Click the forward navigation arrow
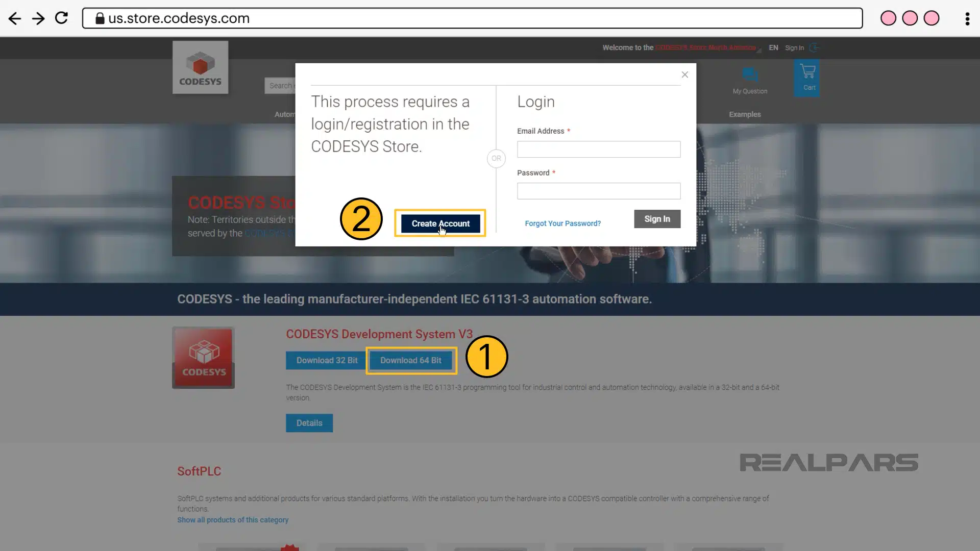Screen dimensions: 980x551 tap(38, 18)
